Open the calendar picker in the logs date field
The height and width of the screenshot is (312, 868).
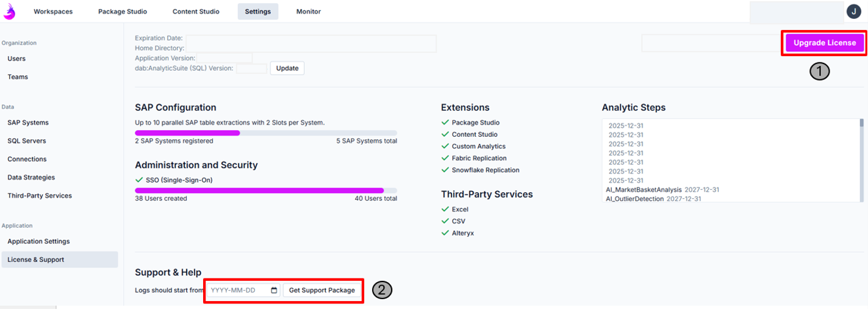274,290
